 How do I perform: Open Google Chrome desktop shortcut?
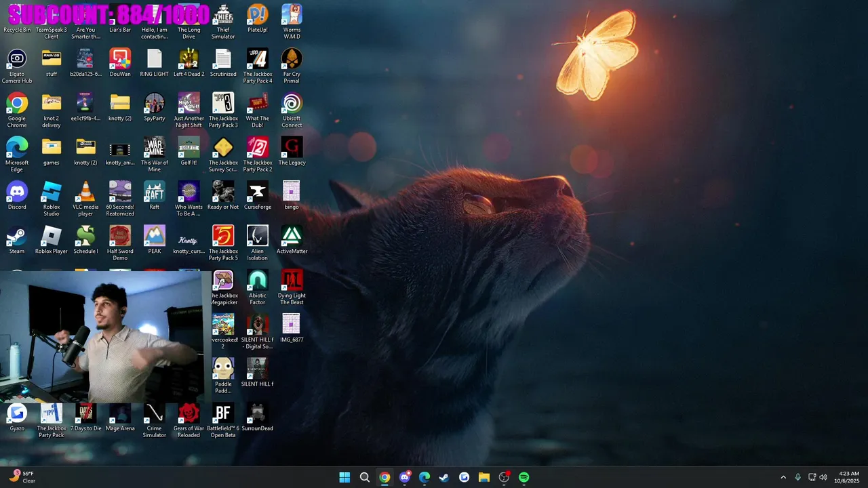coord(17,110)
